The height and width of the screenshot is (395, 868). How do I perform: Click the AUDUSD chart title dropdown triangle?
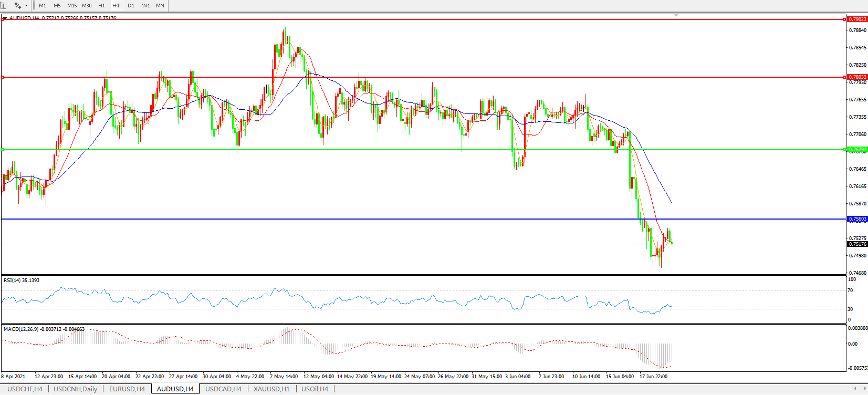(x=5, y=18)
